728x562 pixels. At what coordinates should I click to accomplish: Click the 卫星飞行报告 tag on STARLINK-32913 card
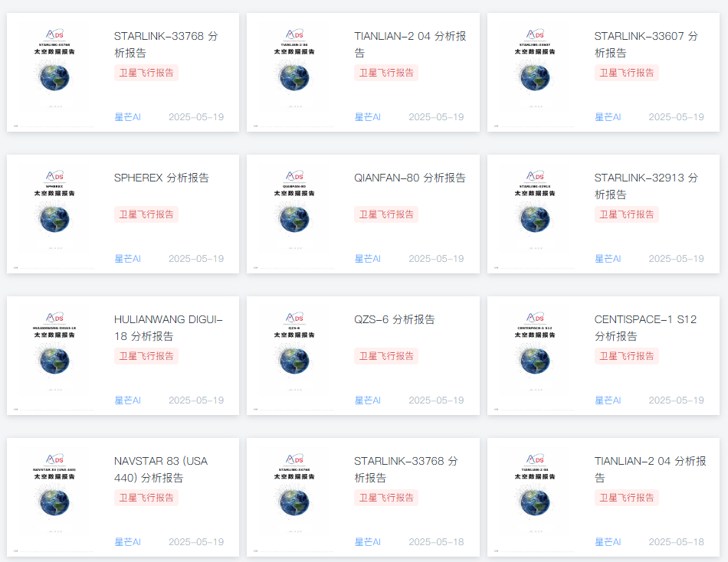tap(626, 214)
